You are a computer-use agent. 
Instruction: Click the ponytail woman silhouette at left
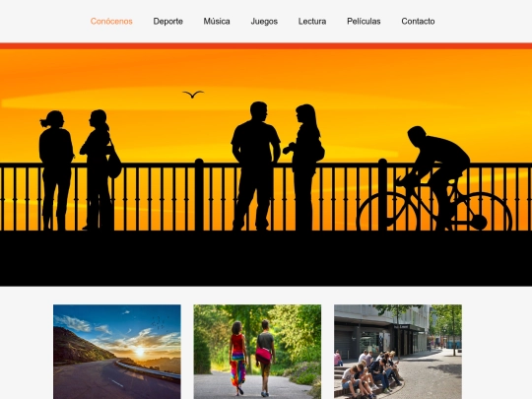pos(56,169)
